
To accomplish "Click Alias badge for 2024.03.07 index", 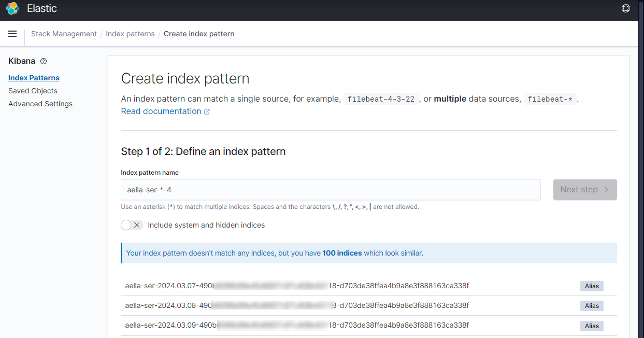I will tap(592, 286).
